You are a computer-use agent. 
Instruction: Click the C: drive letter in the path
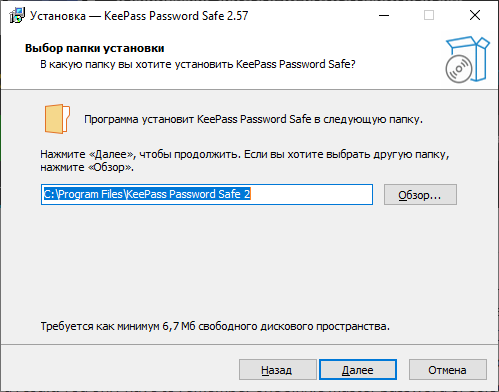click(49, 194)
